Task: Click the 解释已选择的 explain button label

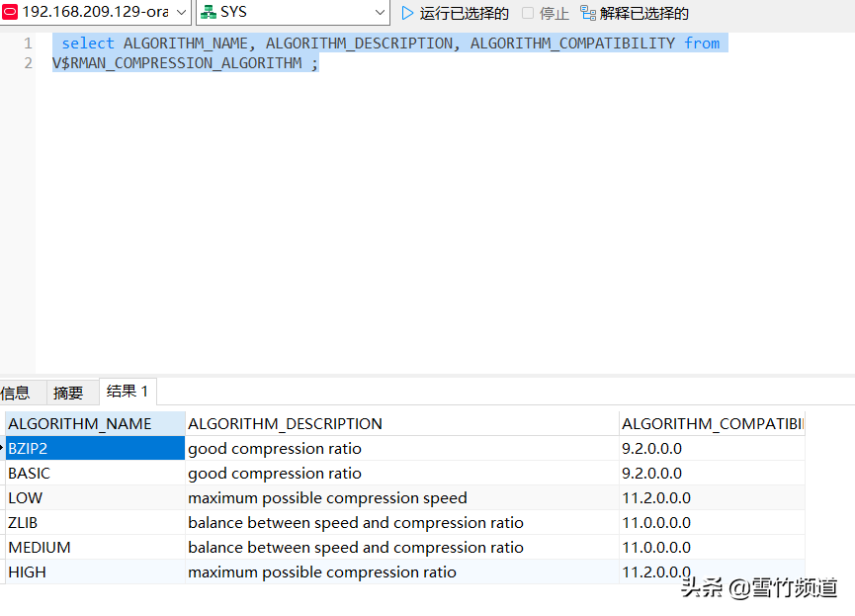Action: tap(644, 13)
